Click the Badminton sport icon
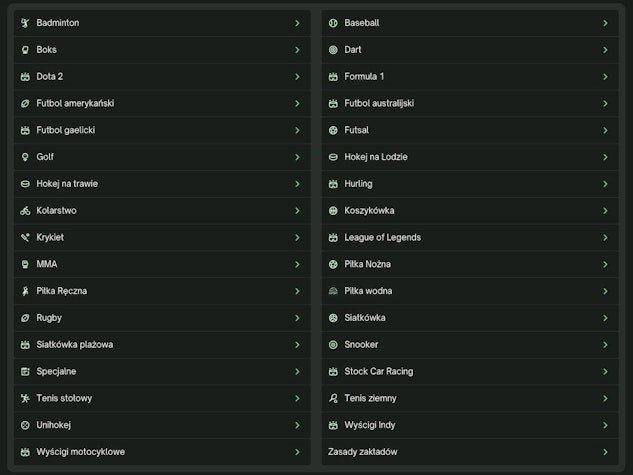The image size is (633, 475). click(x=25, y=22)
